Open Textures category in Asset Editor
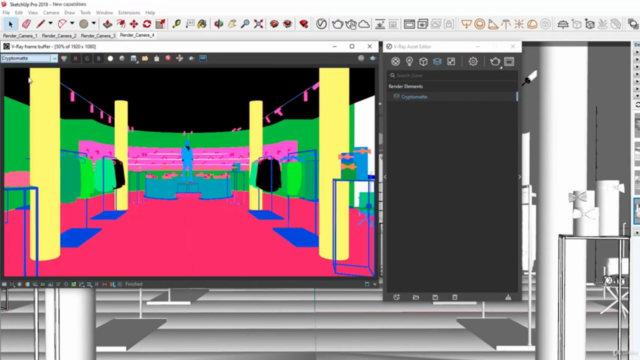The width and height of the screenshot is (640, 360). [x=451, y=62]
